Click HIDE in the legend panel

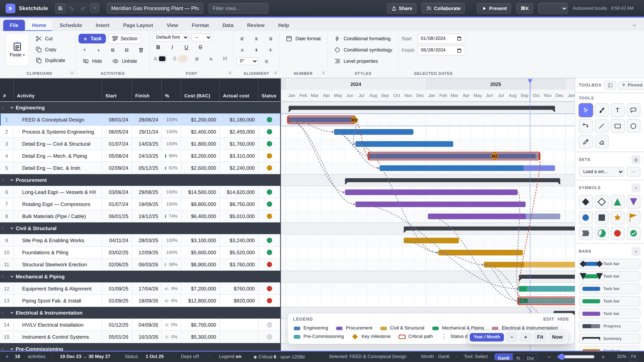click(x=563, y=319)
